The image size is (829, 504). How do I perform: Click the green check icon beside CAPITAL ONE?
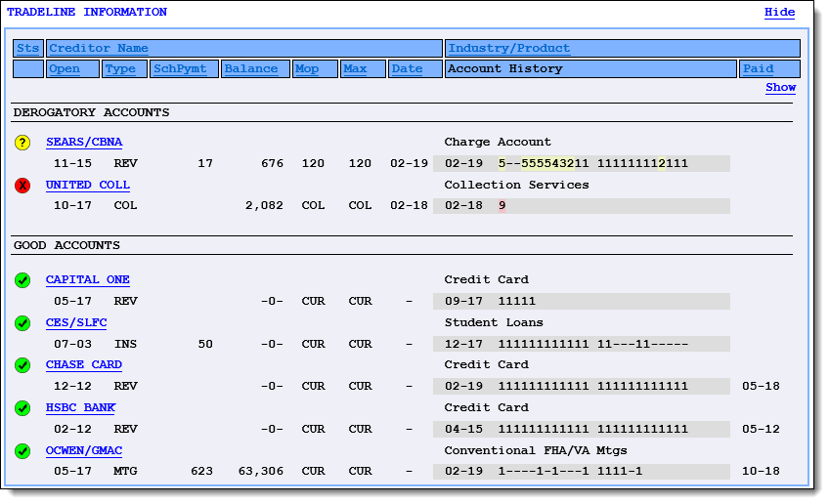pos(22,280)
